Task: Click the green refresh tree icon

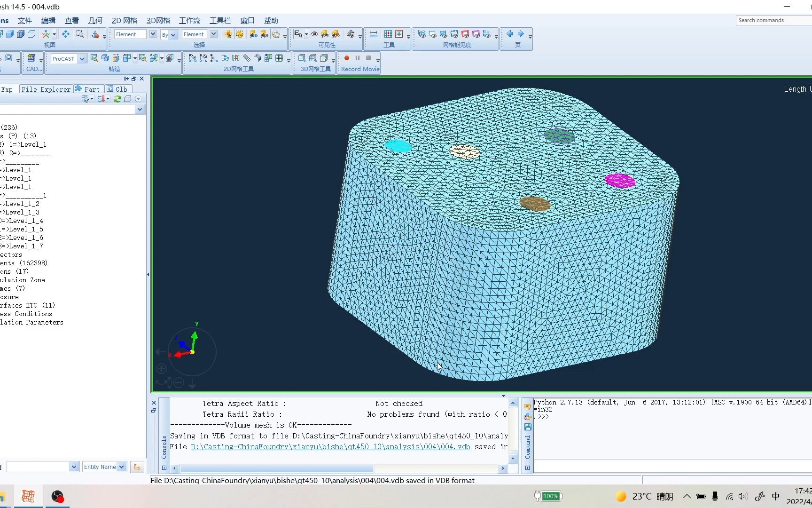Action: tap(117, 99)
